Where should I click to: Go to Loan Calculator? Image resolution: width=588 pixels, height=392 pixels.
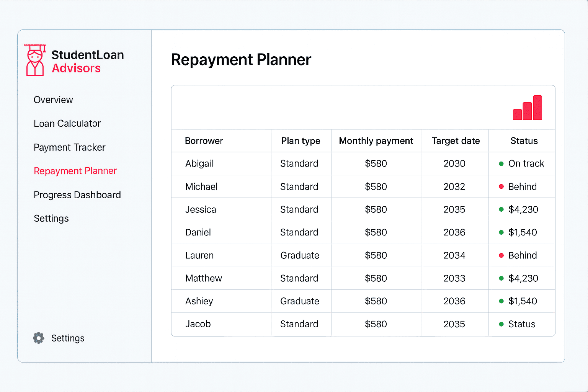coord(67,124)
